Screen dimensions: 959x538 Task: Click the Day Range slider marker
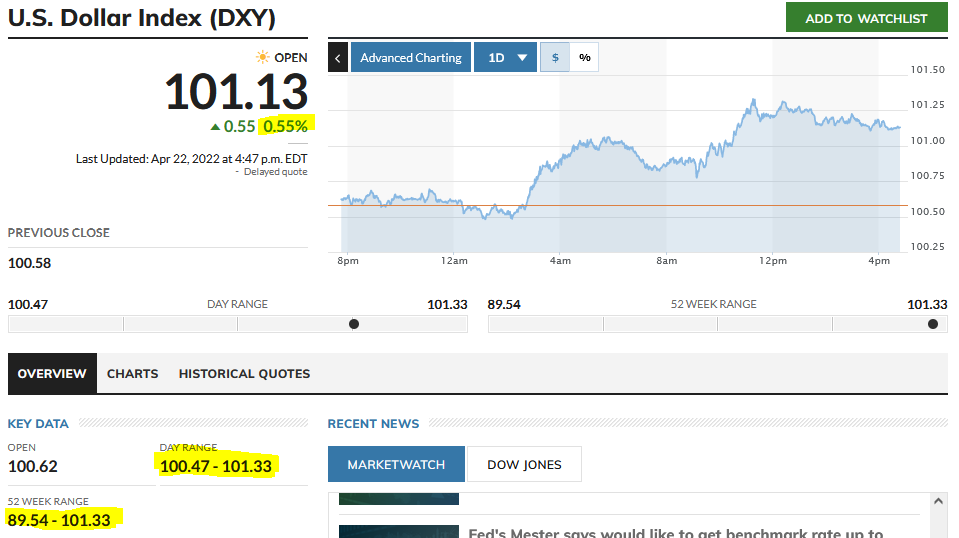(354, 324)
